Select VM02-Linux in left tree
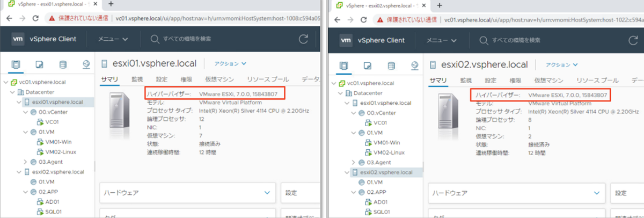The image size is (644, 218). tap(60, 152)
